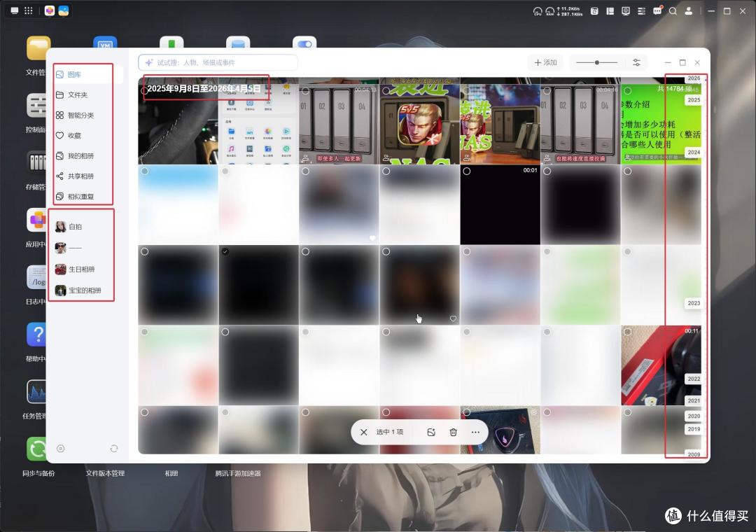This screenshot has height=532, width=756.
Task: Open album settings gear at sidebar bottom
Action: click(61, 449)
